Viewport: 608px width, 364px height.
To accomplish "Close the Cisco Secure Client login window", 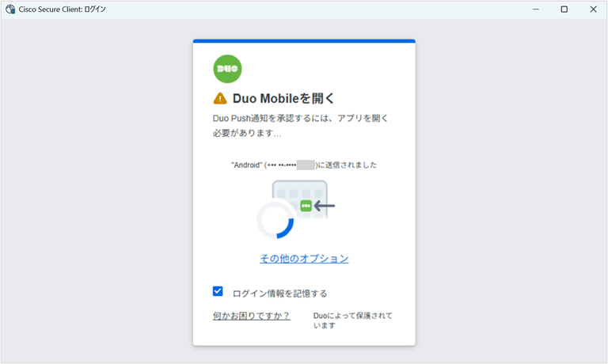I will pos(593,9).
